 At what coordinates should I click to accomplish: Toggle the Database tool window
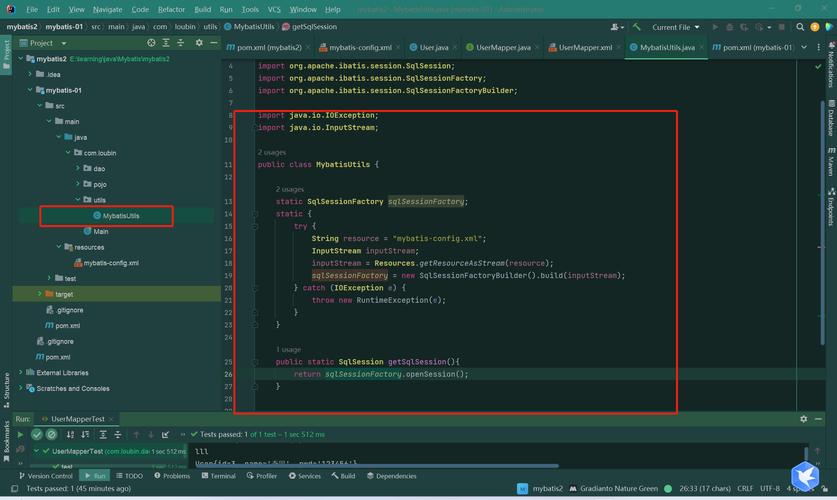[x=831, y=118]
